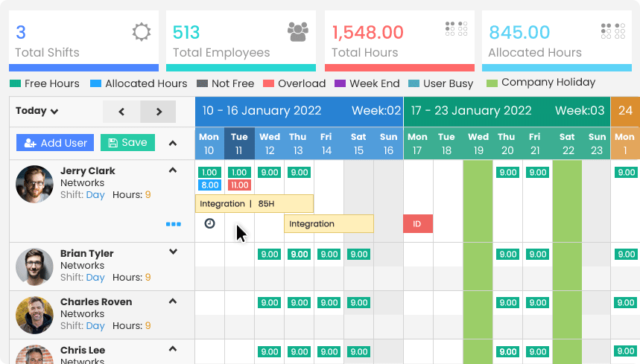Click Brian Tyler's Day shift link

tap(95, 277)
